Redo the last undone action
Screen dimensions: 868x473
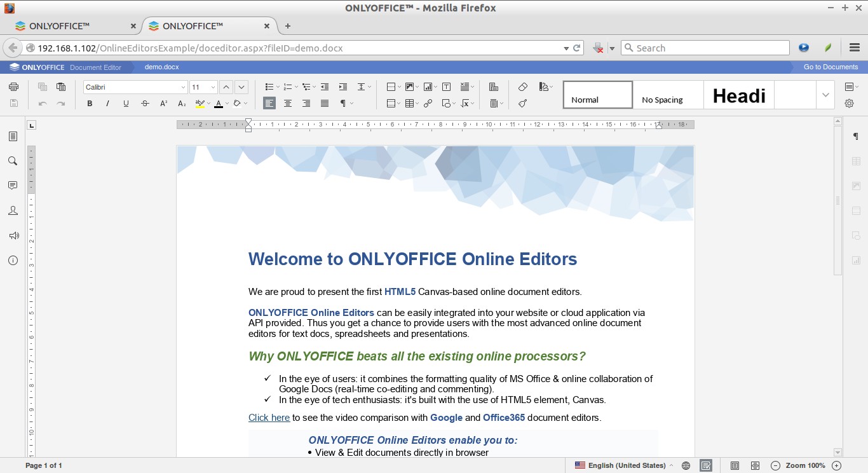61,104
